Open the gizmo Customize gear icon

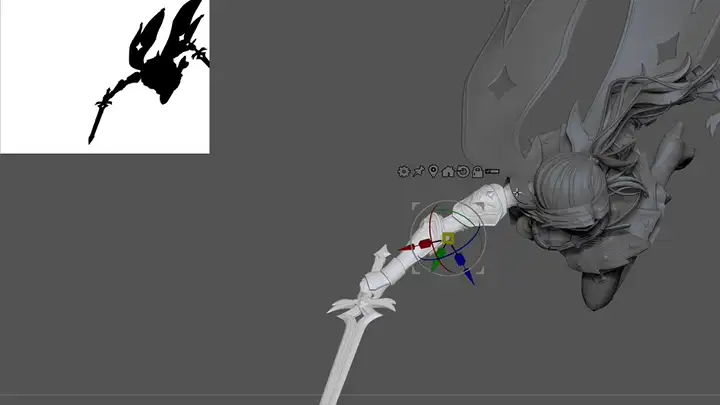click(403, 172)
